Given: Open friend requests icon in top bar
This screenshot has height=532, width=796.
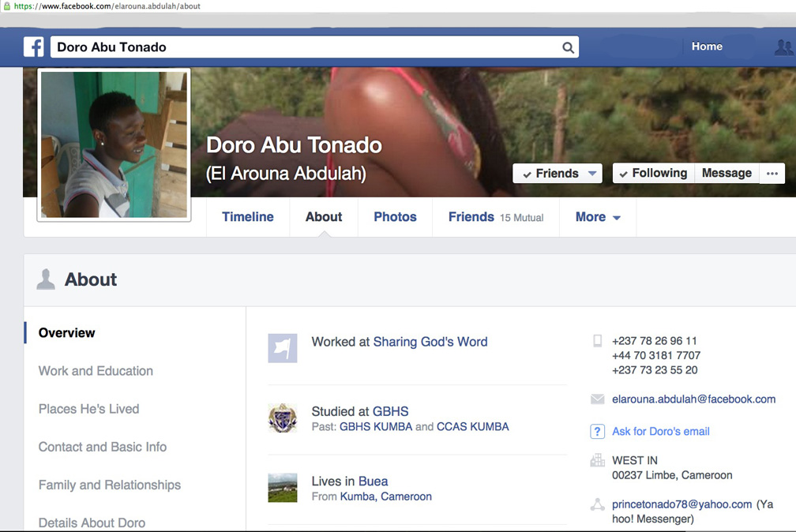Looking at the screenshot, I should tap(783, 47).
